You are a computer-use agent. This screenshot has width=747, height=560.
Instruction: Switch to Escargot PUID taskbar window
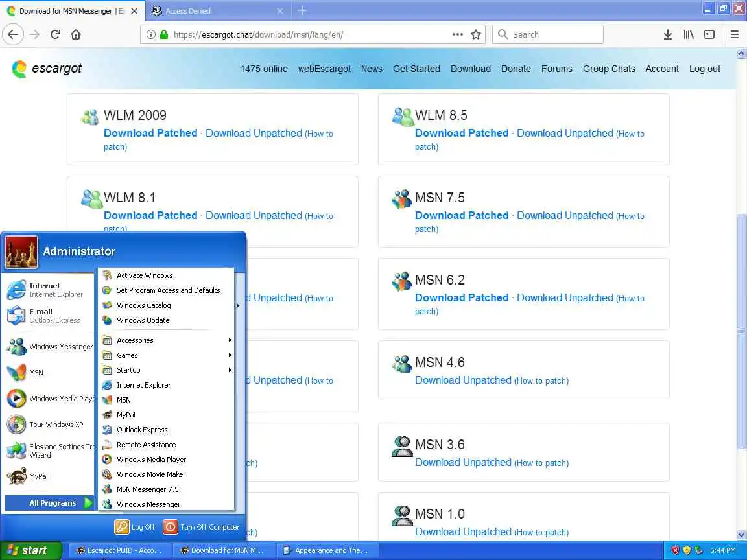(119, 550)
